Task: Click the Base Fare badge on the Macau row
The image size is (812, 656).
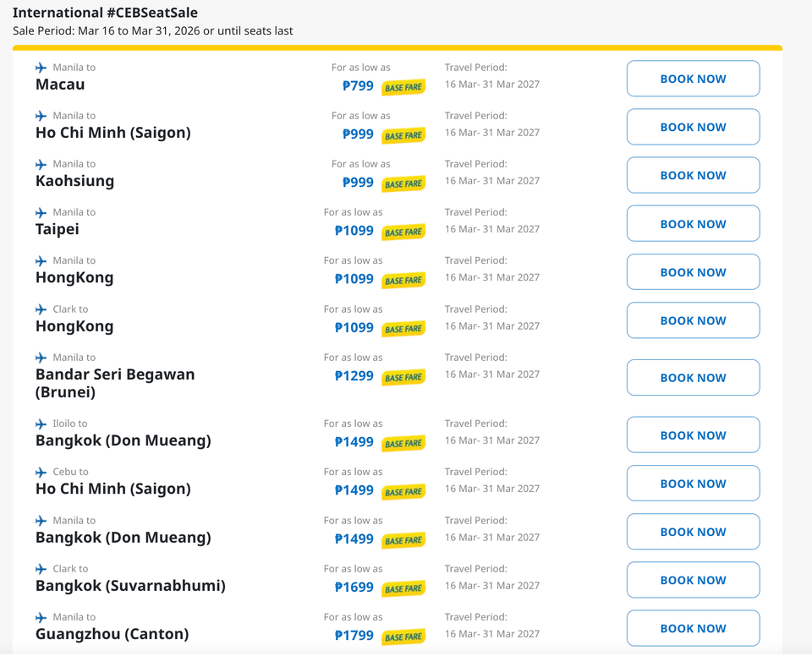Action: click(403, 88)
